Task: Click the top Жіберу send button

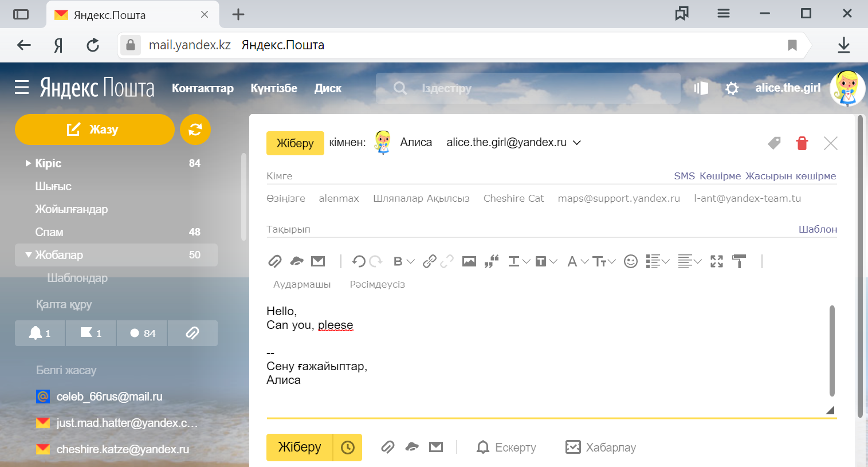Action: [295, 143]
